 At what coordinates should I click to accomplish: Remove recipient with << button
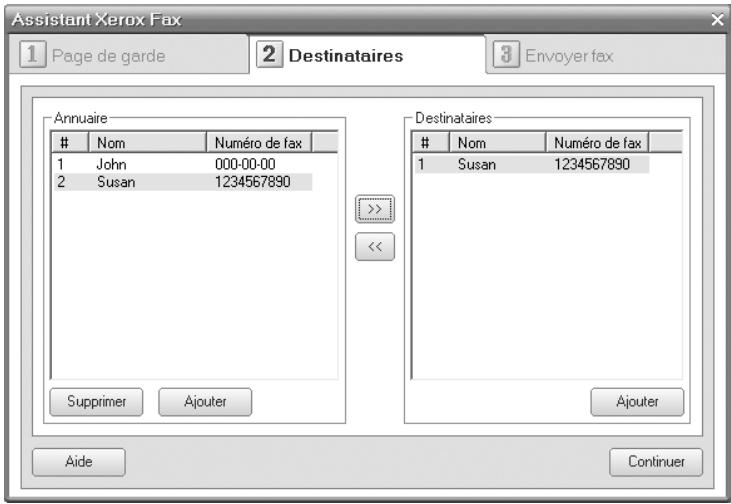point(375,247)
